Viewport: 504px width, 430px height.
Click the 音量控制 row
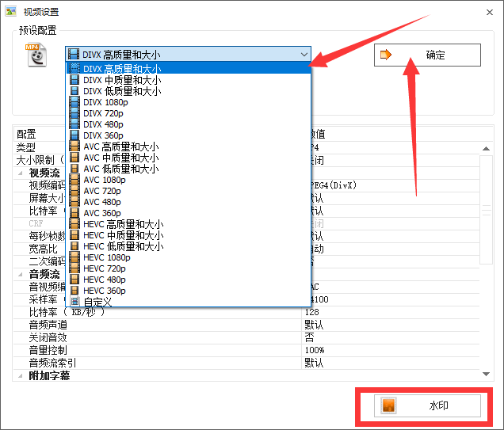tap(246, 350)
